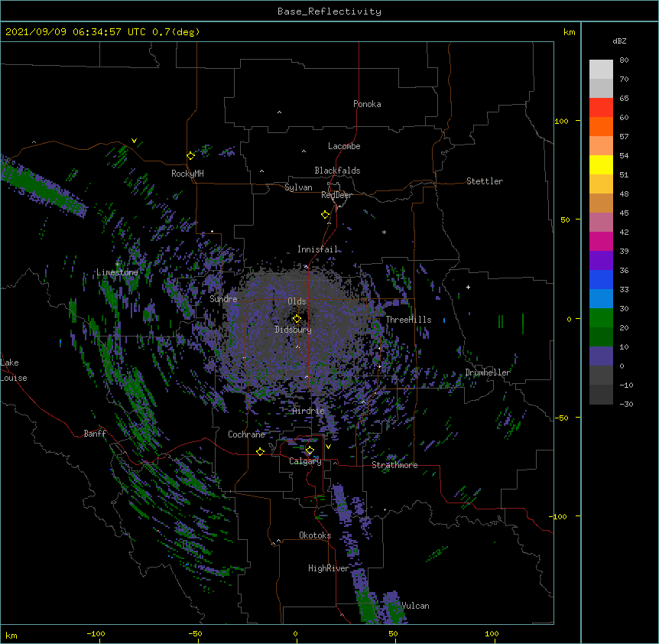
Task: Click the Base_Reflectivity title
Action: tap(329, 11)
